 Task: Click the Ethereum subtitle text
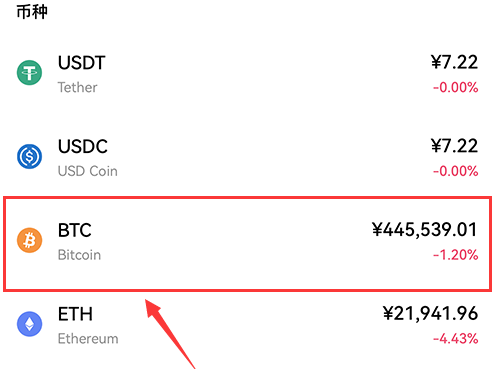(88, 339)
